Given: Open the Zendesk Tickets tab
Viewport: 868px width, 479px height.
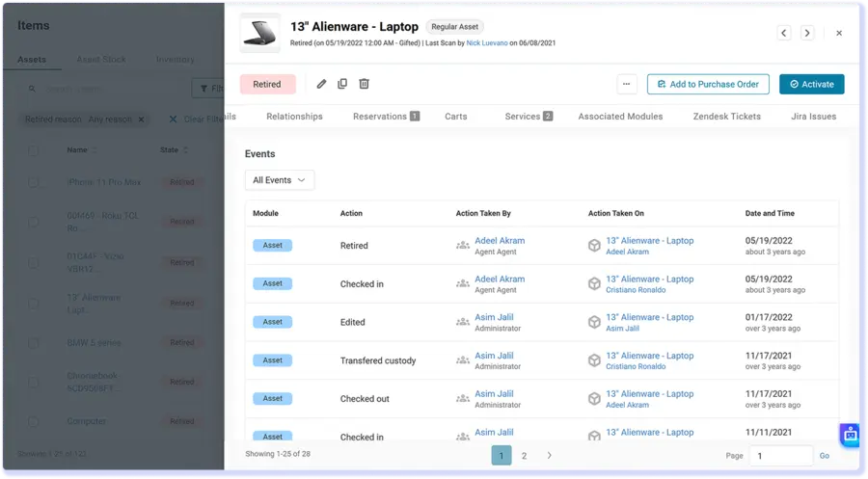Looking at the screenshot, I should click(x=727, y=117).
